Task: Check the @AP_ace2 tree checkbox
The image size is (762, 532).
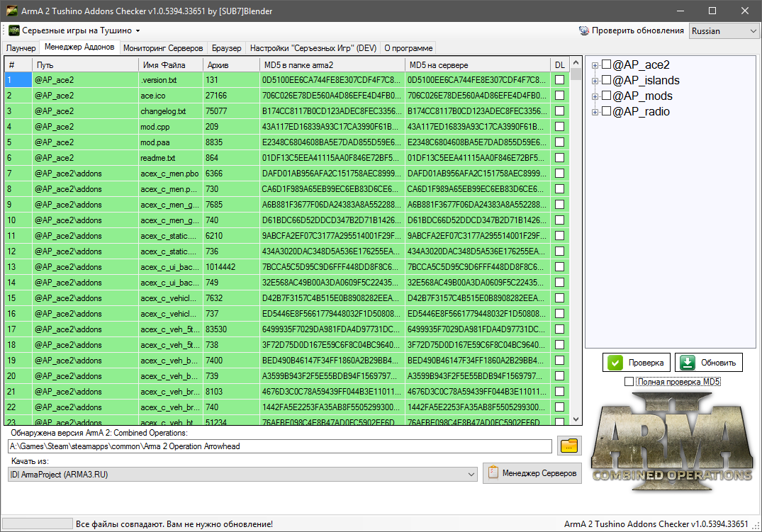Action: (x=606, y=64)
